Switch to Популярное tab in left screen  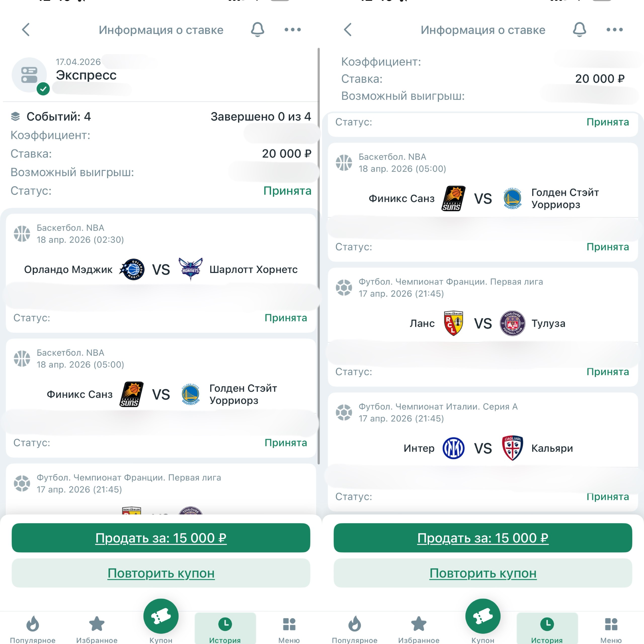33,629
